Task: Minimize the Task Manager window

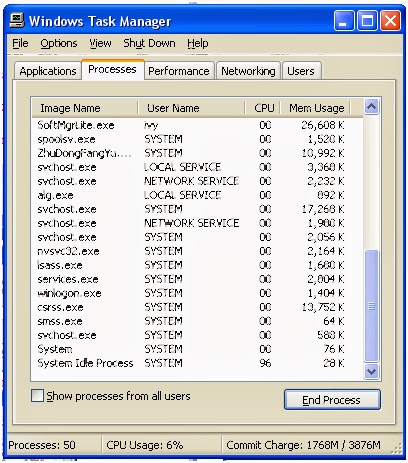Action: (344, 21)
